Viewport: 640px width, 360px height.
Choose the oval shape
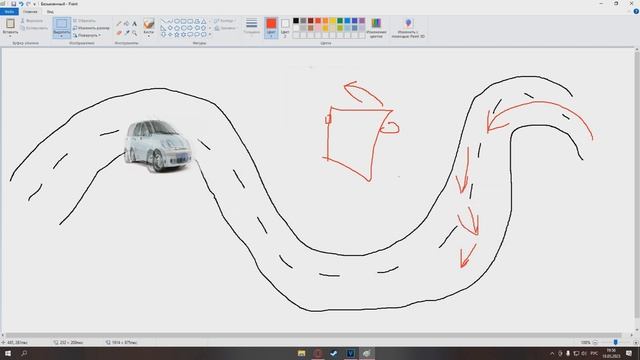point(177,21)
